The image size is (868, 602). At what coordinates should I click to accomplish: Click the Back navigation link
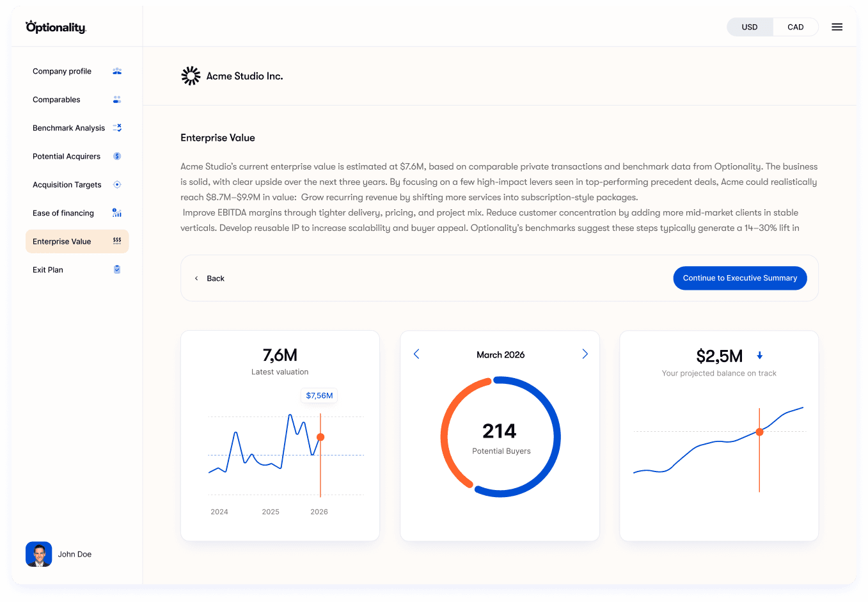click(x=210, y=278)
